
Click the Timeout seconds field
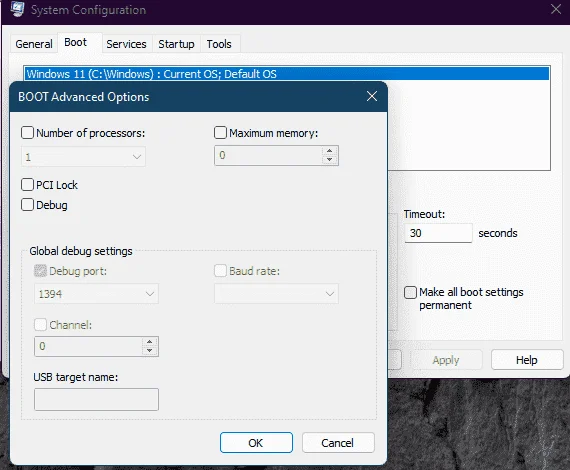[438, 233]
